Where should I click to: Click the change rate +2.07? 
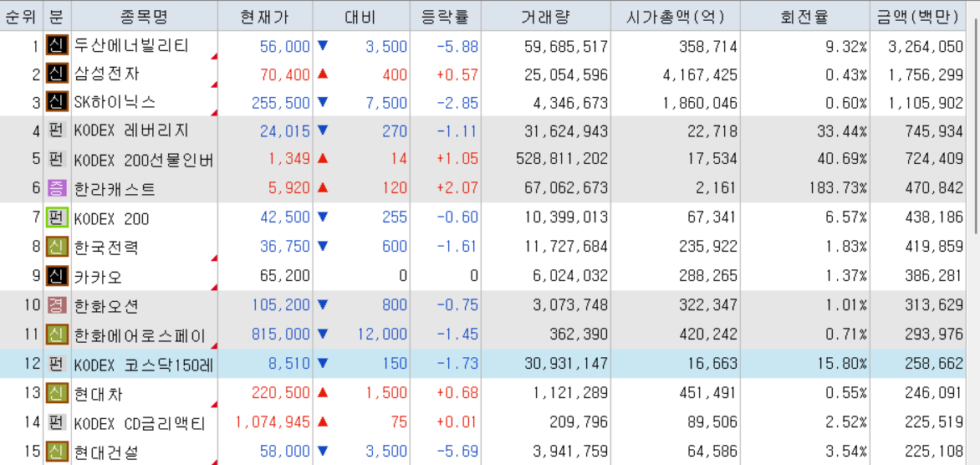pos(458,189)
